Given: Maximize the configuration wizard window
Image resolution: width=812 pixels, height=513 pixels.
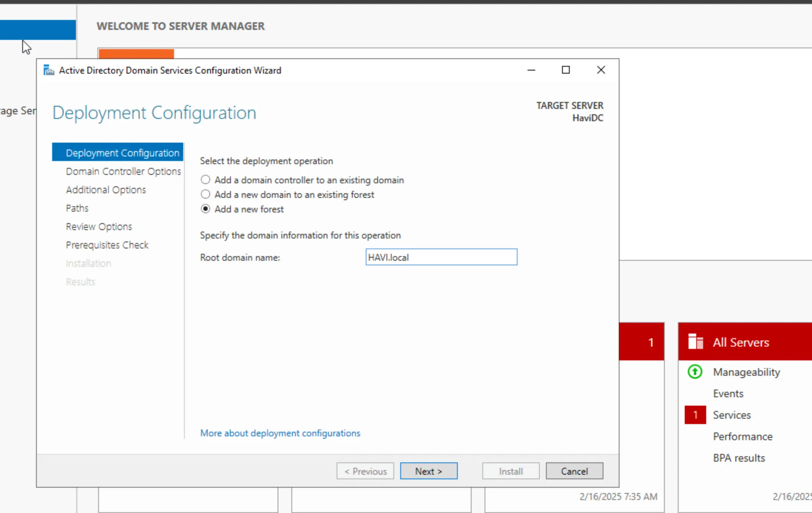Looking at the screenshot, I should [x=565, y=70].
